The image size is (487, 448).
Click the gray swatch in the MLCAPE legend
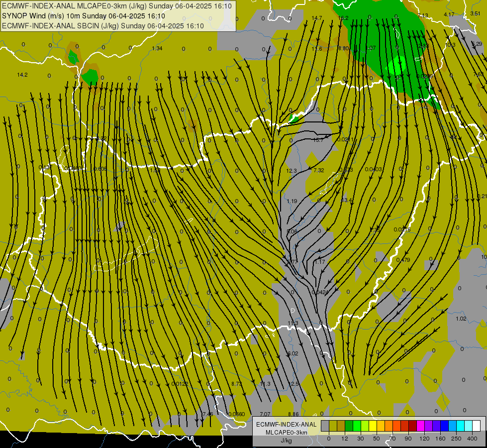325,426
